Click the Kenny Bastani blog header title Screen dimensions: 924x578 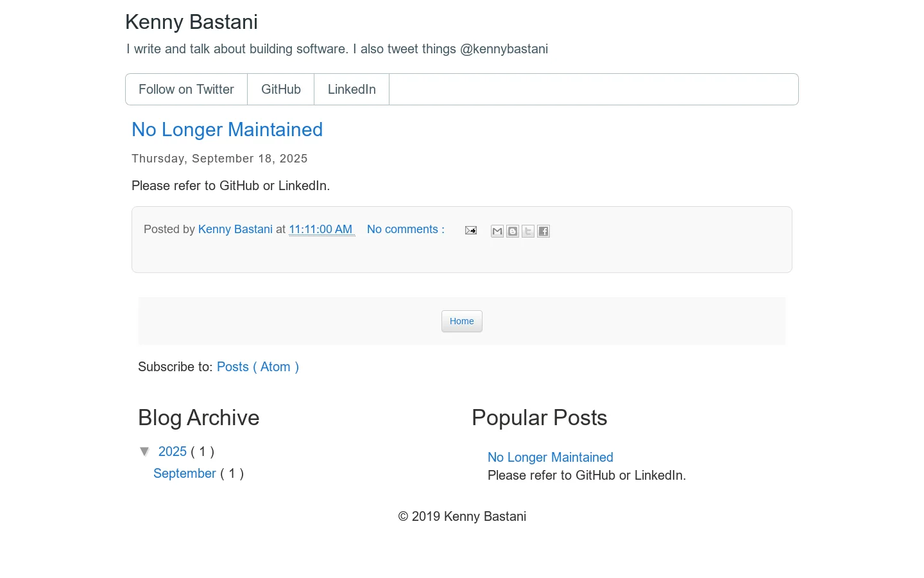pos(191,22)
